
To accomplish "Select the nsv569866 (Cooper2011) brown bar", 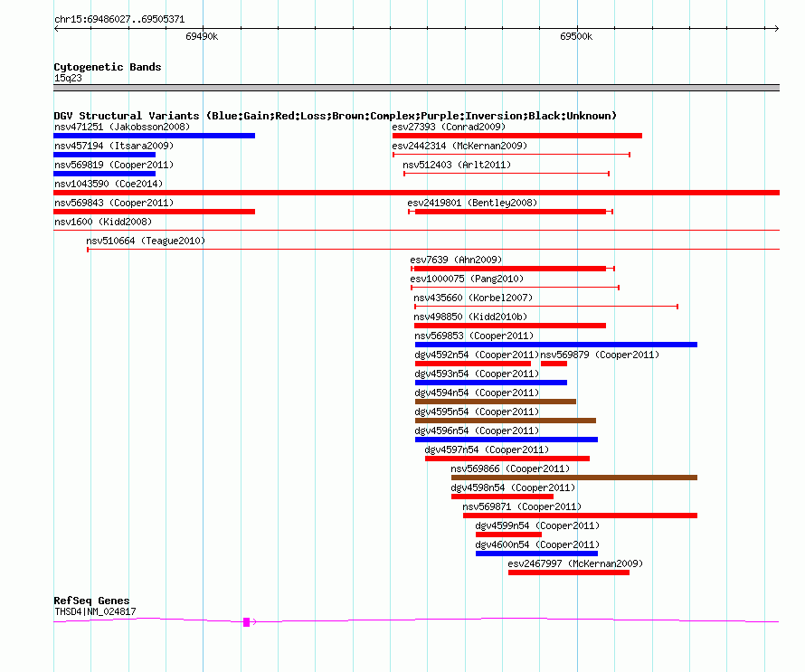I will pyautogui.click(x=574, y=478).
